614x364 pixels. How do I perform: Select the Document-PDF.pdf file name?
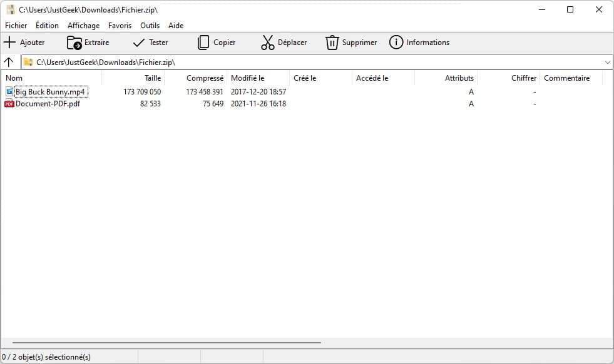pos(48,104)
